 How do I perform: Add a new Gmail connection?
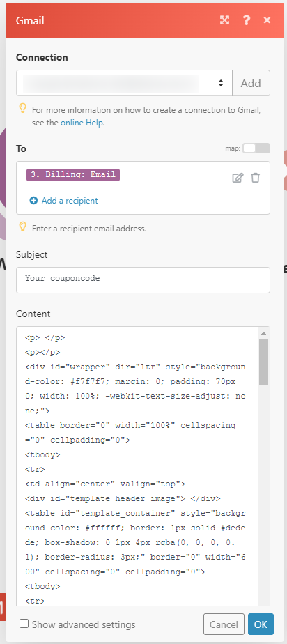251,83
